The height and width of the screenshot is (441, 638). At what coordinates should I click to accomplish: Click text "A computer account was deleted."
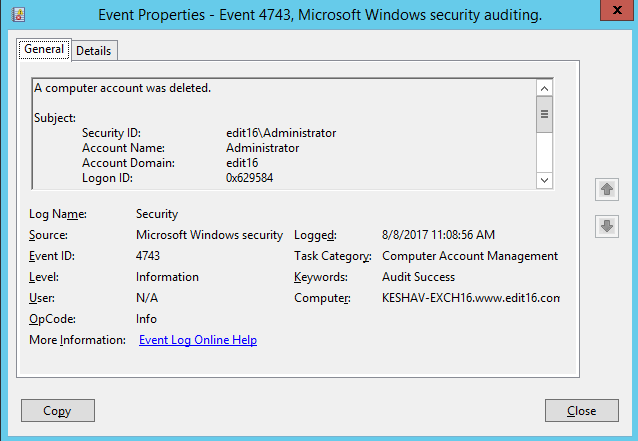tap(122, 88)
